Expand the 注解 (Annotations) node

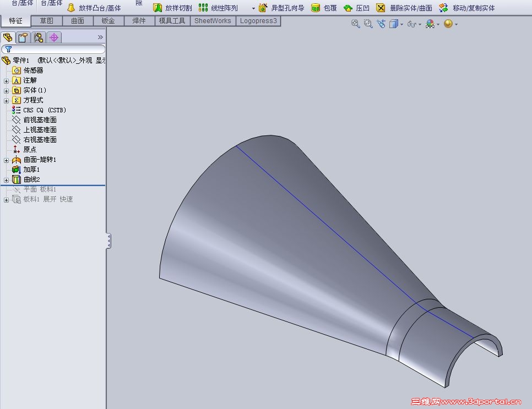6,81
